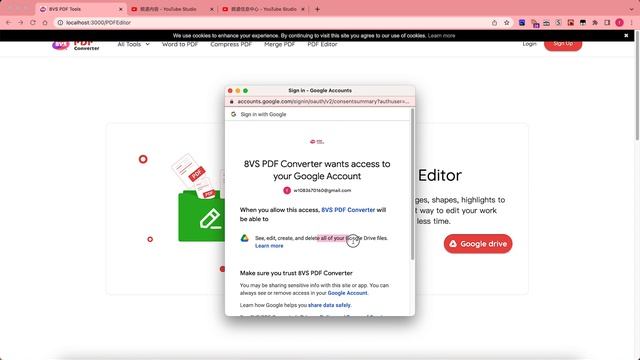Switch to the first YouTube Studio tab
This screenshot has height=360, width=640.
click(x=172, y=9)
